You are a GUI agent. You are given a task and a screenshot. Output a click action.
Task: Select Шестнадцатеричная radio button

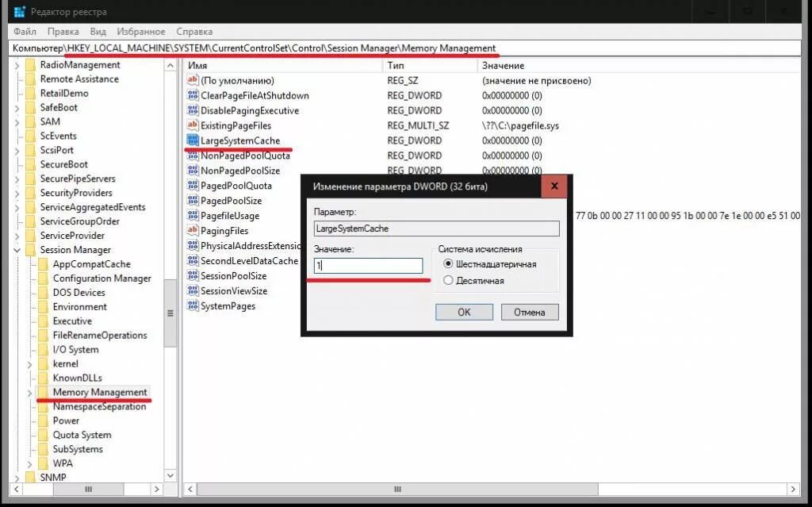click(449, 264)
